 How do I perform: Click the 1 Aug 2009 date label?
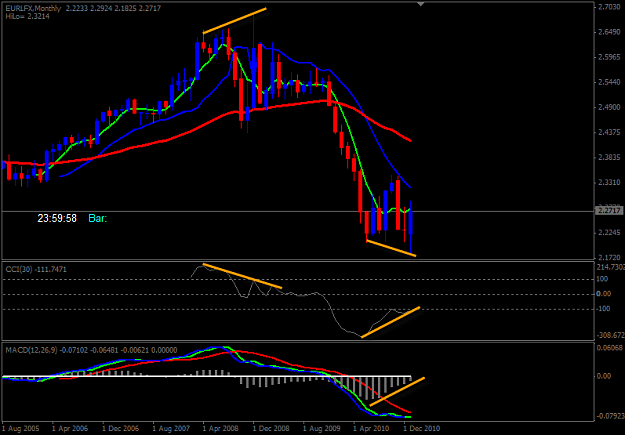(x=321, y=429)
